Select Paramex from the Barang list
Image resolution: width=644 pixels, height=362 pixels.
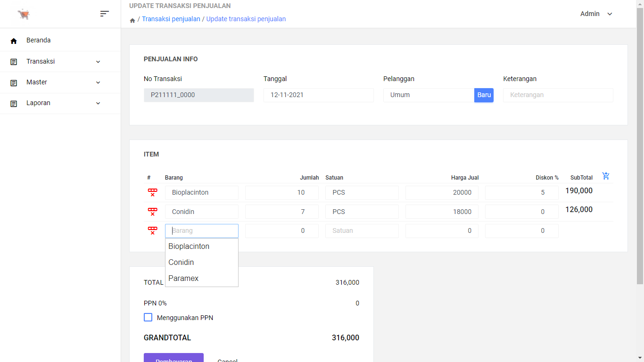(x=183, y=278)
